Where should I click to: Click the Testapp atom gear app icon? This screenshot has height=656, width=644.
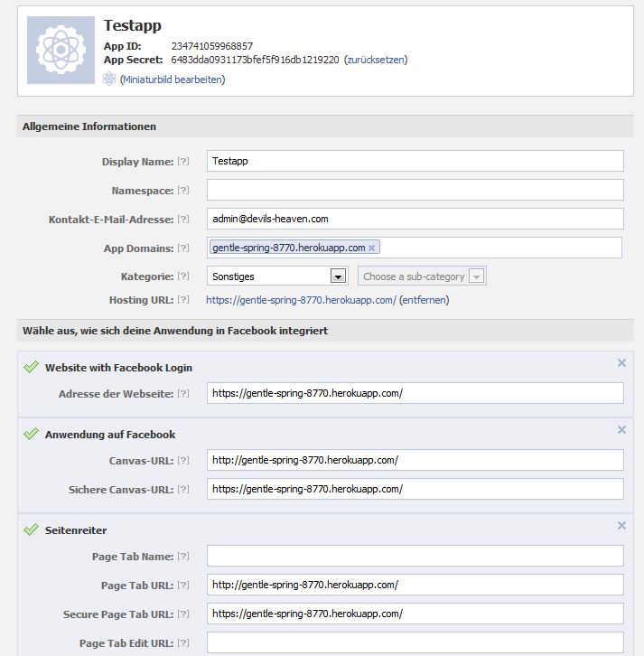click(61, 51)
